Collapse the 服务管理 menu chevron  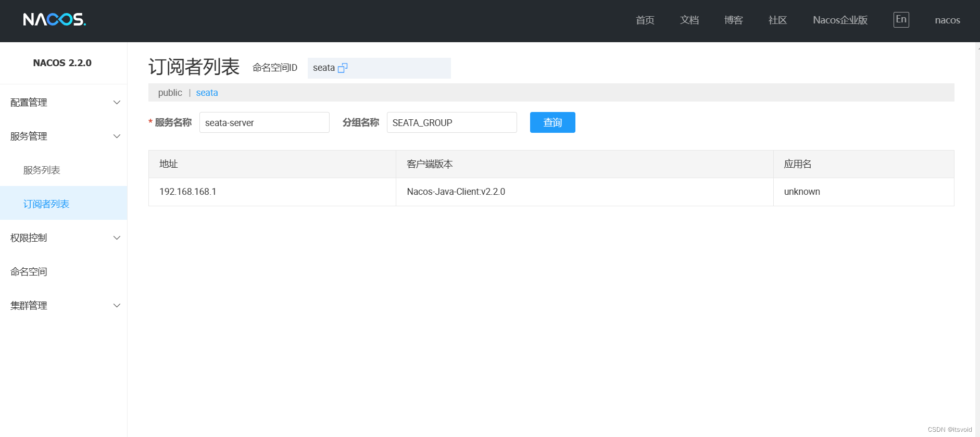tap(117, 136)
